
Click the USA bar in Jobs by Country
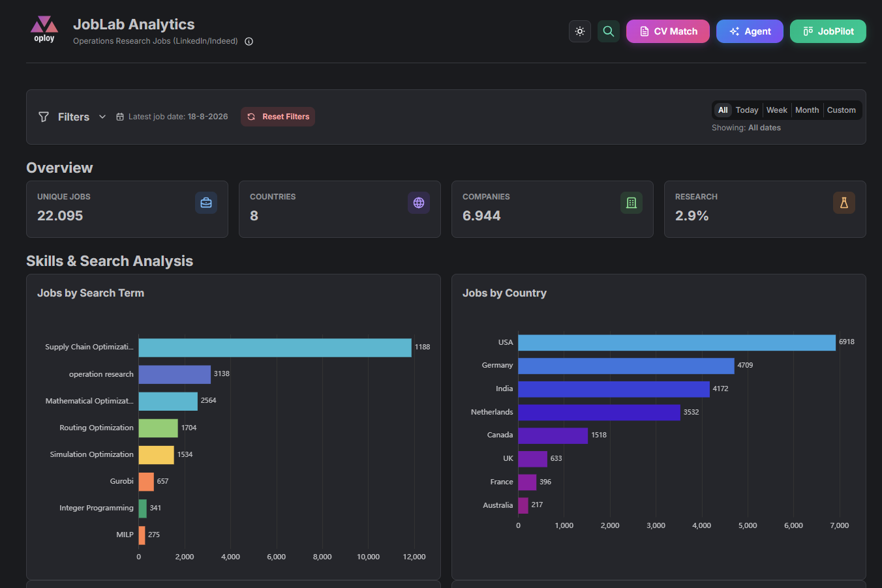click(x=677, y=342)
